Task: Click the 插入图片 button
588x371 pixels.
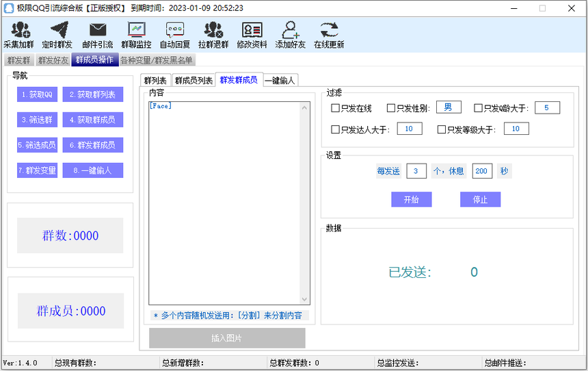Action: coord(227,338)
